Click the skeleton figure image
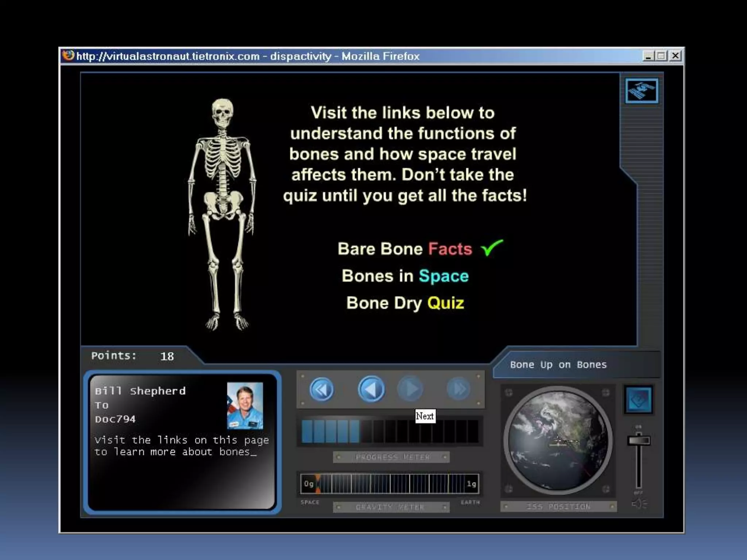The width and height of the screenshot is (747, 560). pos(222,214)
